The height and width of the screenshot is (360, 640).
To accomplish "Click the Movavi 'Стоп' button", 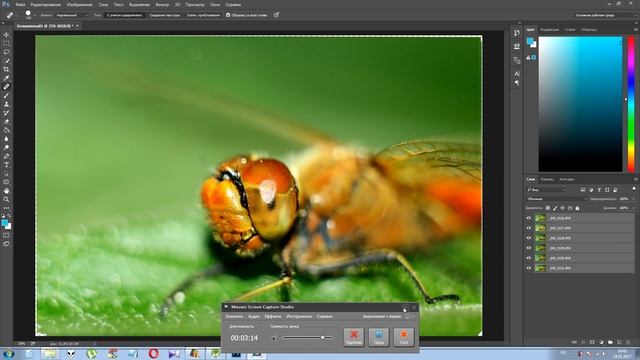I will point(404,337).
